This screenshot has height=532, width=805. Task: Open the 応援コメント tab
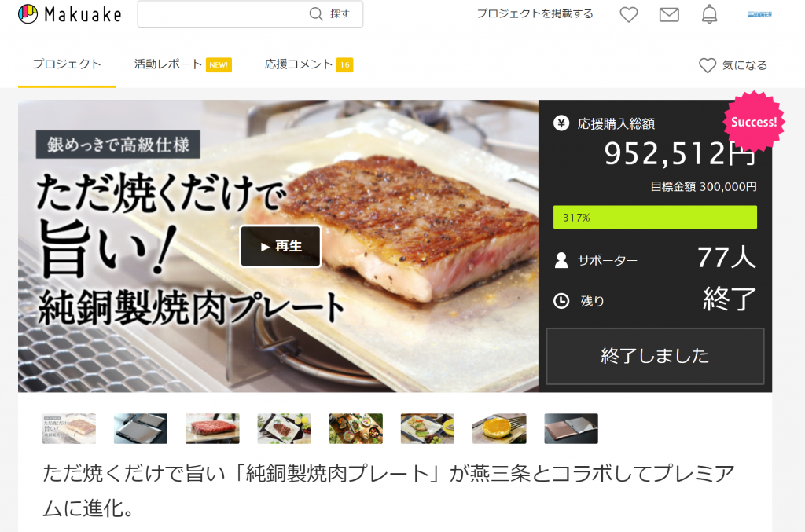[308, 64]
